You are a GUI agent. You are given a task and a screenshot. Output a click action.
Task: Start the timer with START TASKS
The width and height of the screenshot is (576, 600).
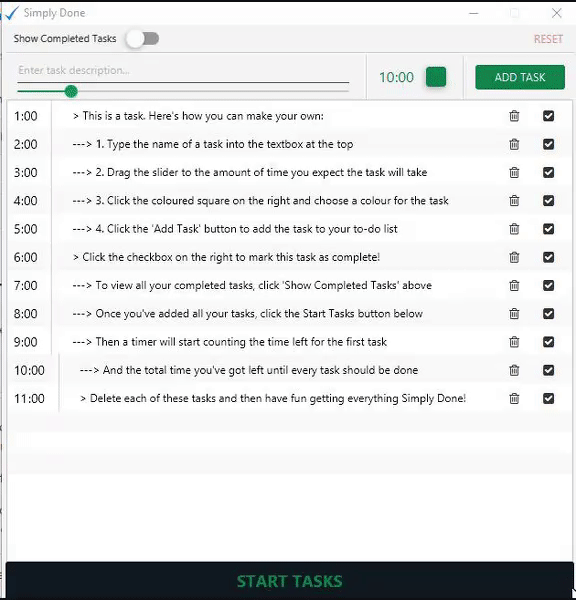[289, 581]
